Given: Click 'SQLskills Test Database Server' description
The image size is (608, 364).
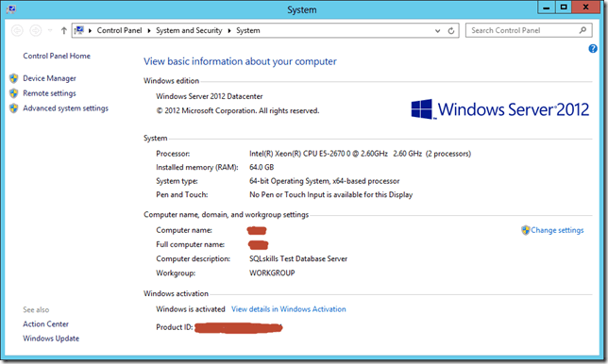Looking at the screenshot, I should coord(298,258).
